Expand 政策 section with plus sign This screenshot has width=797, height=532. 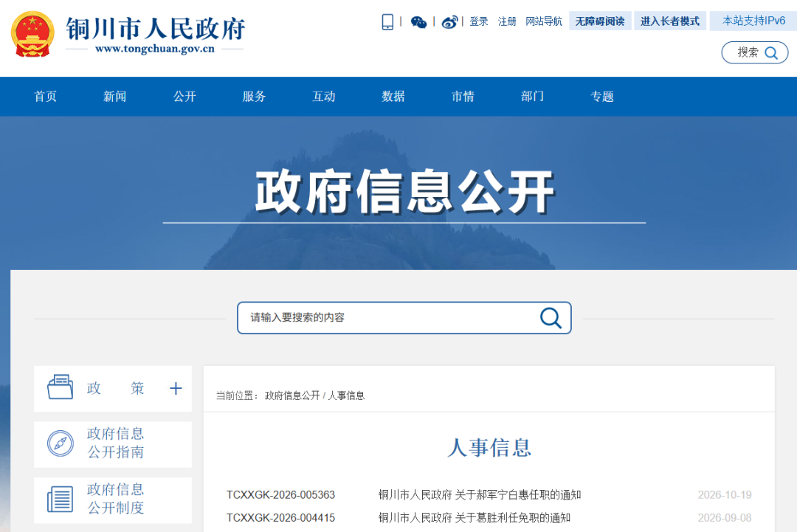click(x=176, y=389)
